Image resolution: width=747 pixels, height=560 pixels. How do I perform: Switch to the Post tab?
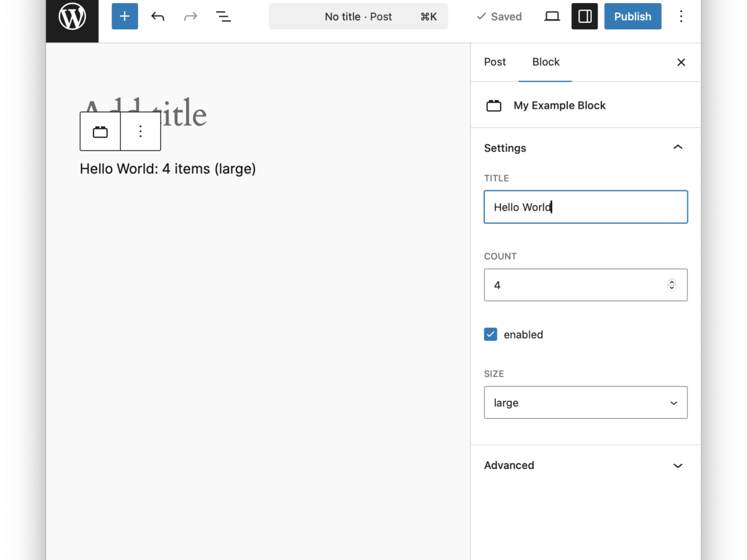495,62
